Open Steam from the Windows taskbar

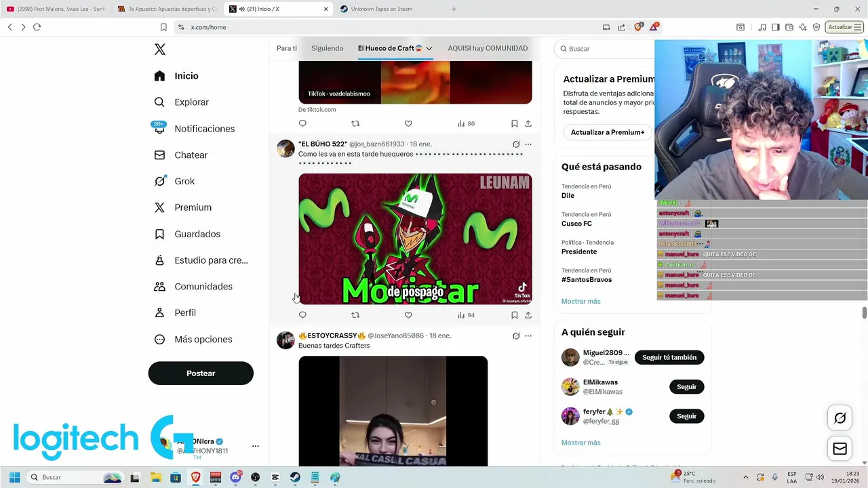pyautogui.click(x=294, y=477)
